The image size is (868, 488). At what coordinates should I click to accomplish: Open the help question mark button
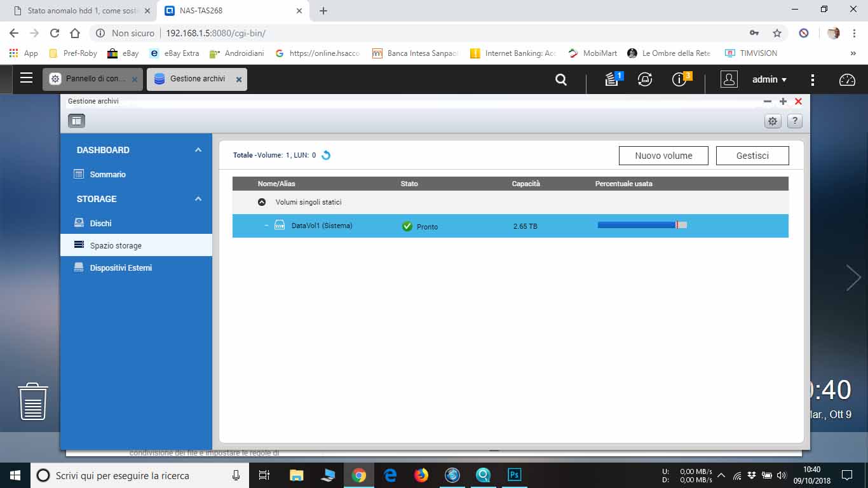794,121
